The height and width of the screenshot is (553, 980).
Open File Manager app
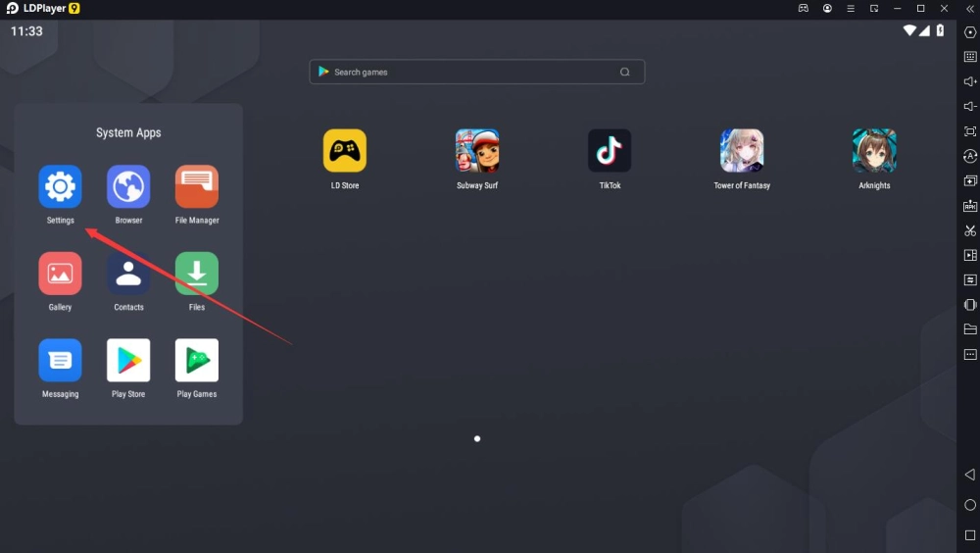[x=197, y=186]
